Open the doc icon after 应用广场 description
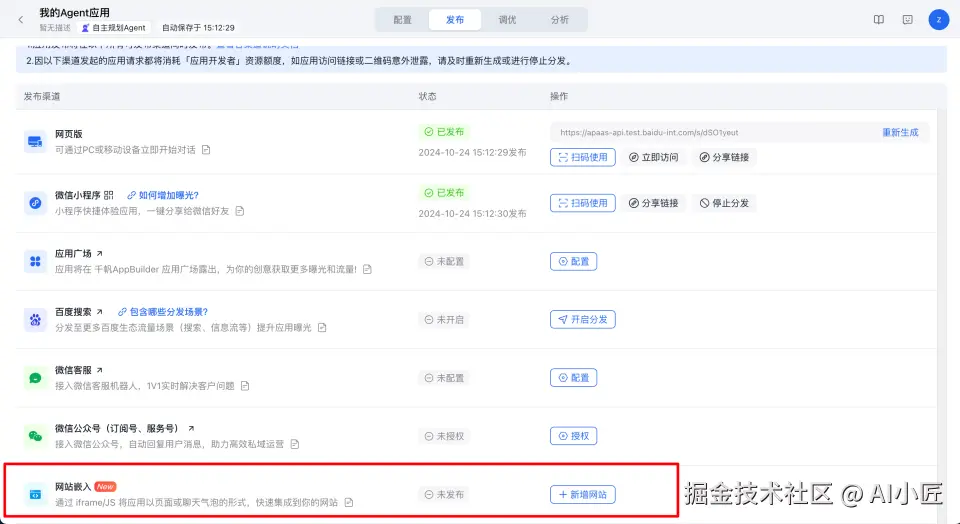Image resolution: width=960 pixels, height=524 pixels. click(x=367, y=269)
